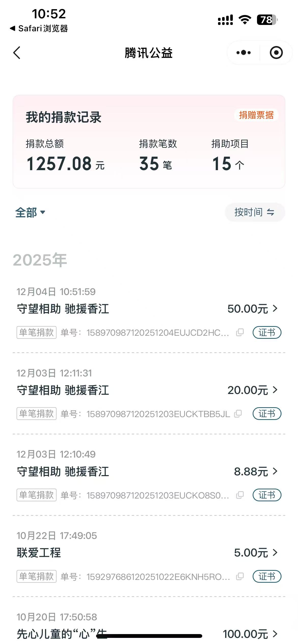Image resolution: width=298 pixels, height=644 pixels.
Task: Tap the mini program close circle icon
Action: 276,53
